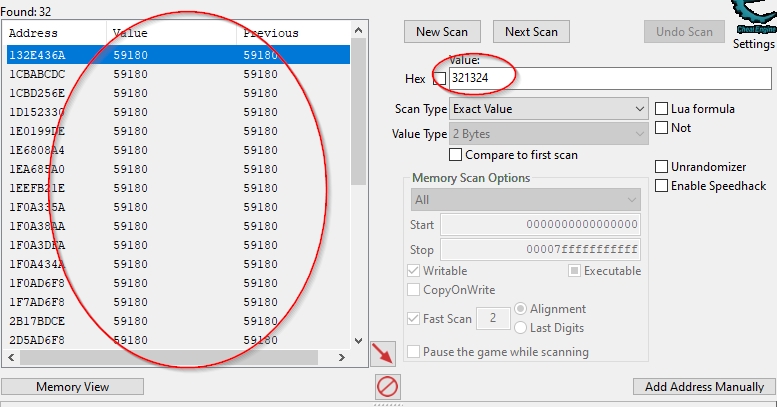Click the red no-entry clear list icon
Screen dimensions: 777x407
coord(388,386)
